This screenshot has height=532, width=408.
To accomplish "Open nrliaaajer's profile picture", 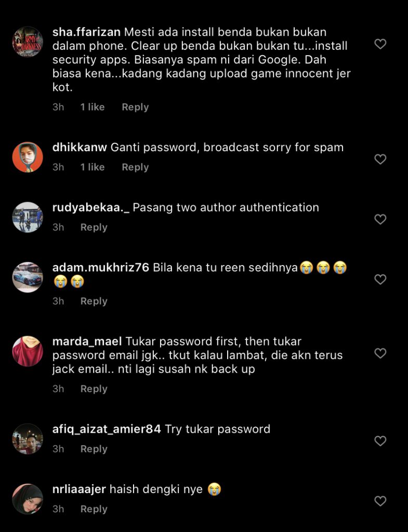I will click(x=28, y=499).
